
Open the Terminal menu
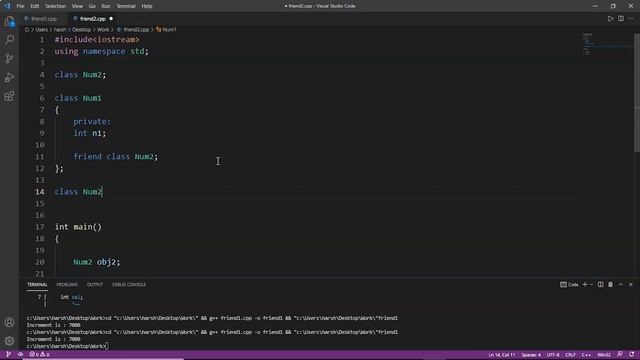tap(126, 6)
